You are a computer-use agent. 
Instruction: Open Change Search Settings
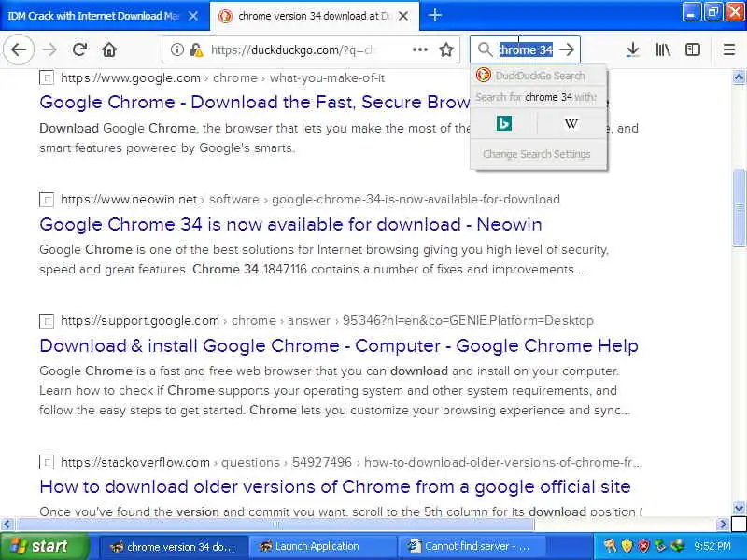[537, 154]
